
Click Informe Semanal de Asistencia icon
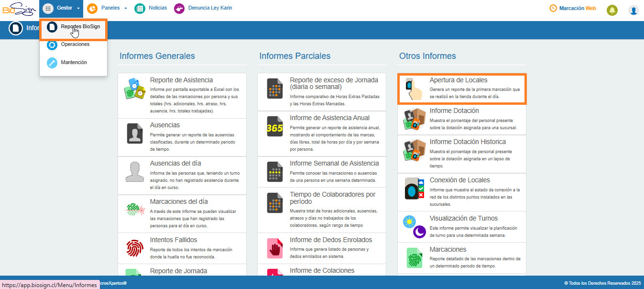pyautogui.click(x=275, y=172)
